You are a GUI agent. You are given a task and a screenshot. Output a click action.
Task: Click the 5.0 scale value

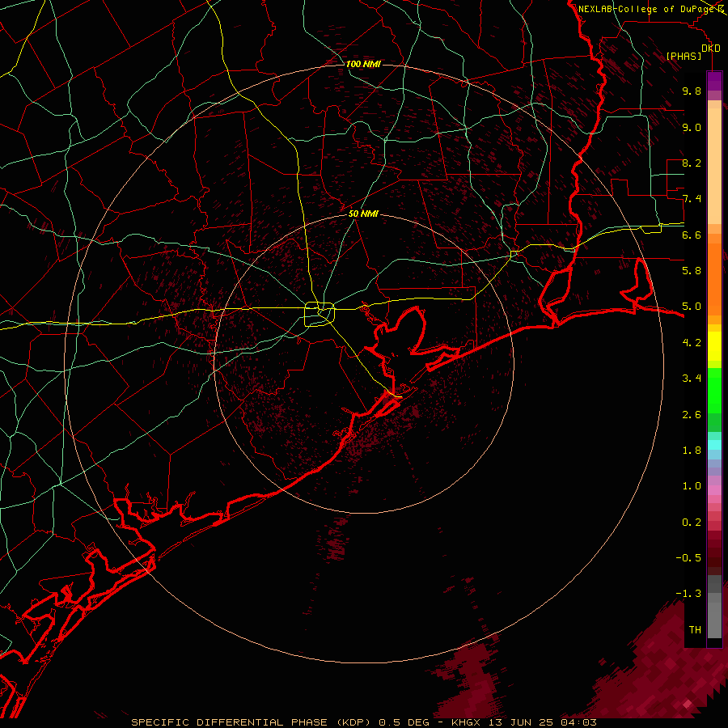(x=692, y=307)
